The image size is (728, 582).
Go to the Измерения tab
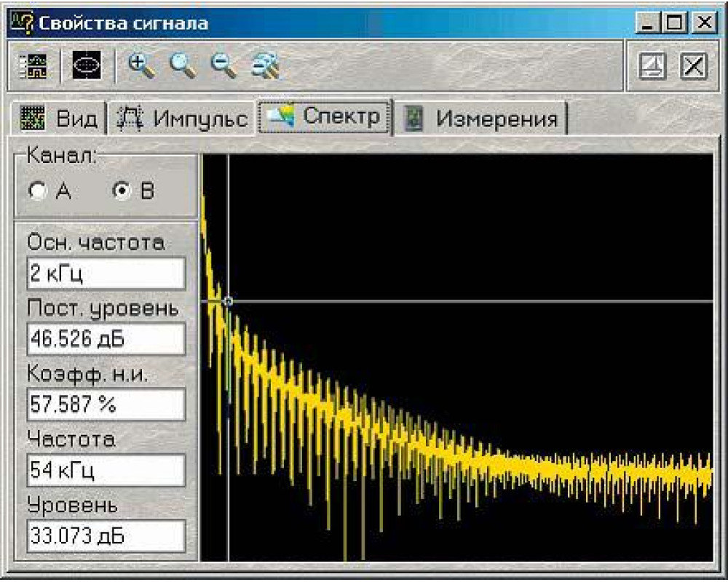[482, 119]
